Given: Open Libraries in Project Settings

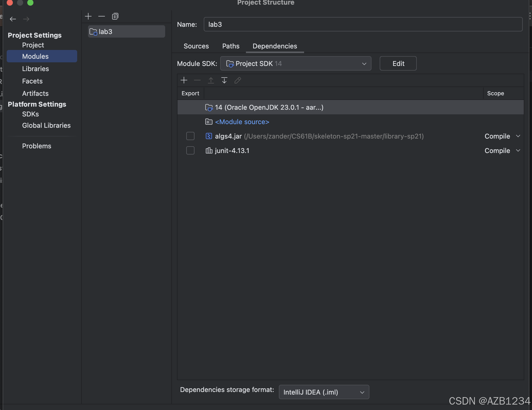Looking at the screenshot, I should point(36,69).
